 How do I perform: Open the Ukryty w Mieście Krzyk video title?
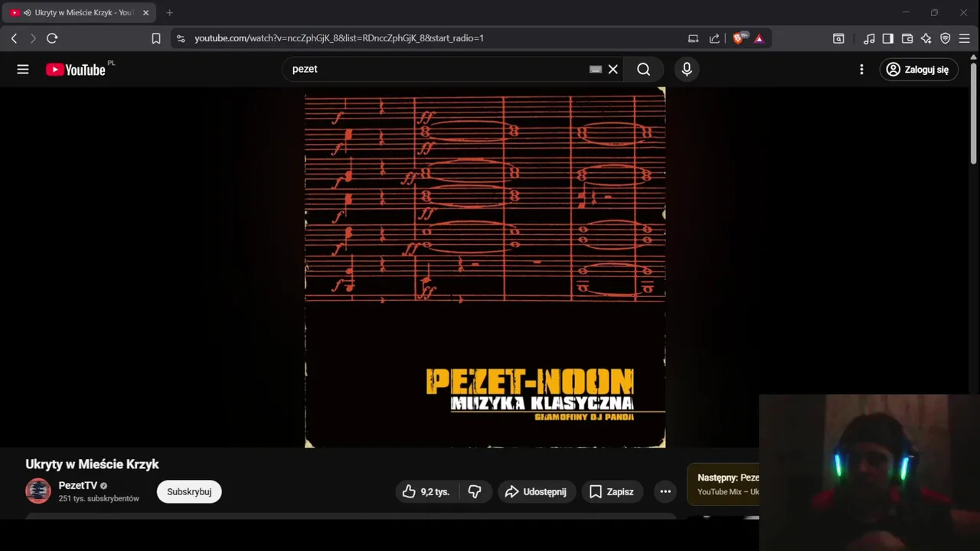tap(92, 465)
